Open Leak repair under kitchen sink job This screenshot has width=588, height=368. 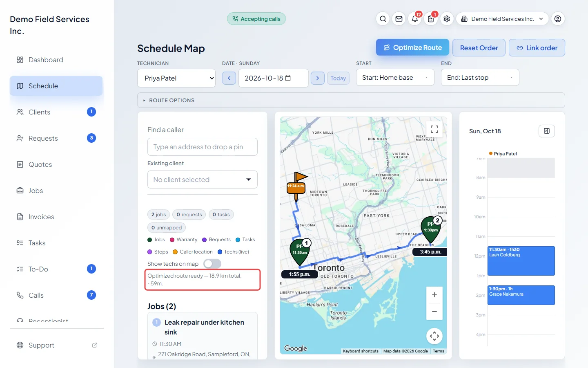click(x=203, y=336)
